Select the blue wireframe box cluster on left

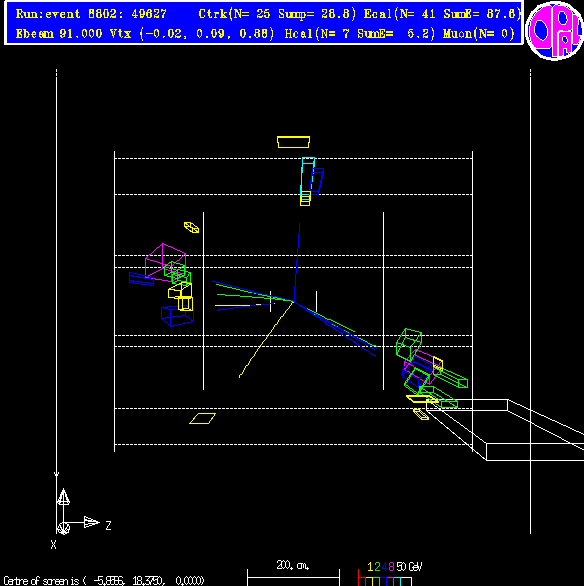click(x=177, y=316)
